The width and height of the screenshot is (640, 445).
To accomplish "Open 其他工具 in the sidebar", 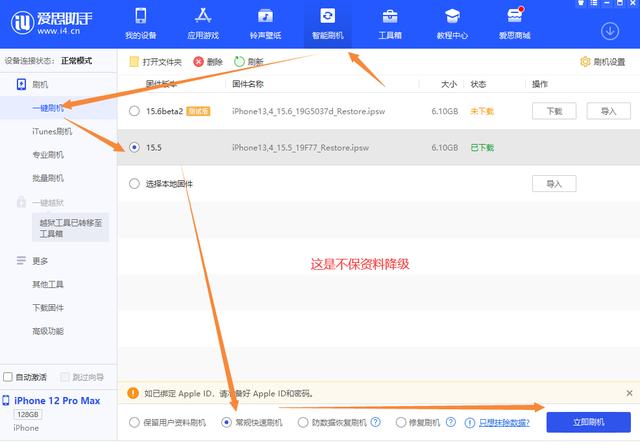I will 48,284.
